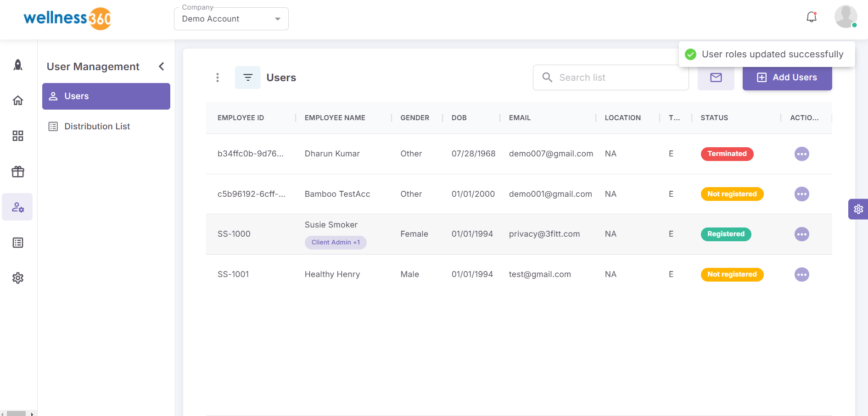Viewport: 868px width, 416px height.
Task: Open the list report sidebar icon
Action: (18, 243)
